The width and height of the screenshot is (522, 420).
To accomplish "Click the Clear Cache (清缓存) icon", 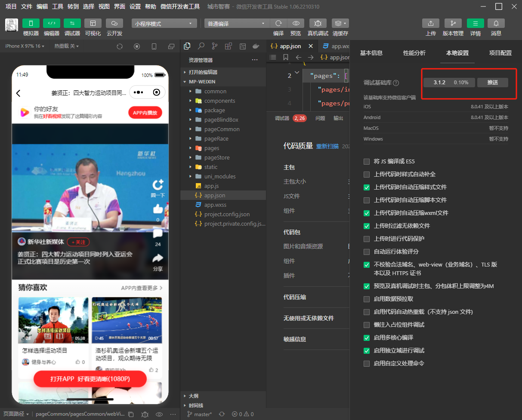I will tap(340, 23).
